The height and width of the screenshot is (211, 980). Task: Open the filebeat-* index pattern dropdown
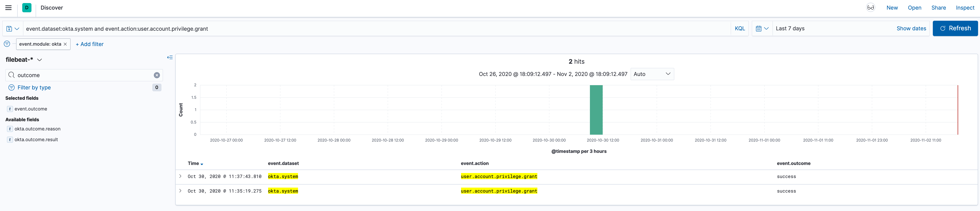[39, 59]
